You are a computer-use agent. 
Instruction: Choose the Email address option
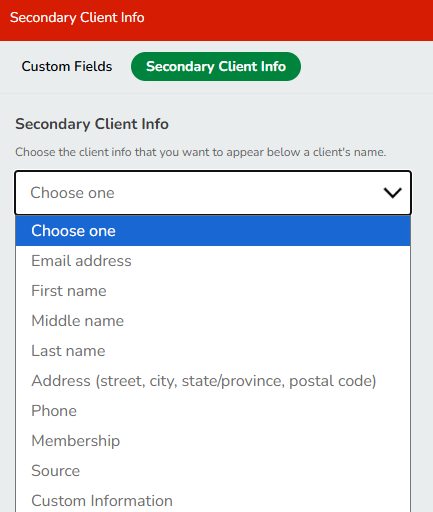pos(213,261)
